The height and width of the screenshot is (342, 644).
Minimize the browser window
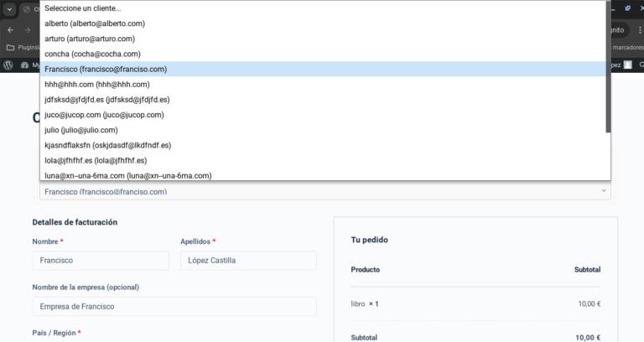[x=614, y=8]
